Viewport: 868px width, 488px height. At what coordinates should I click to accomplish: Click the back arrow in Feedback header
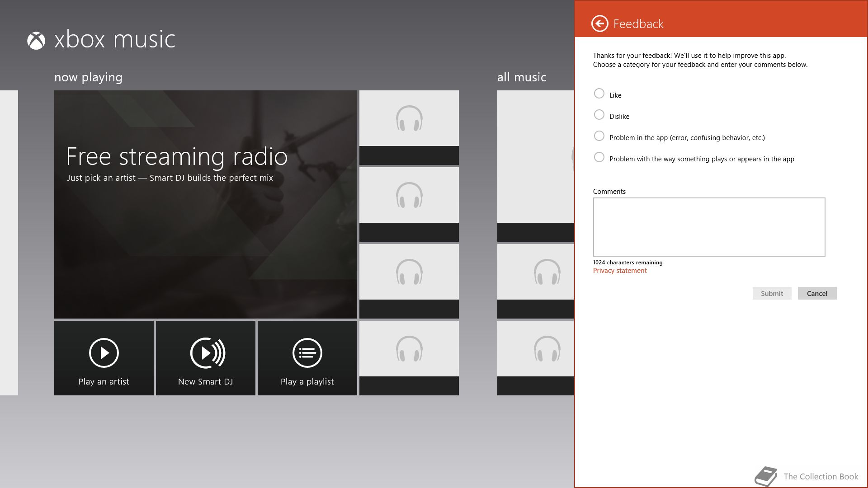599,23
